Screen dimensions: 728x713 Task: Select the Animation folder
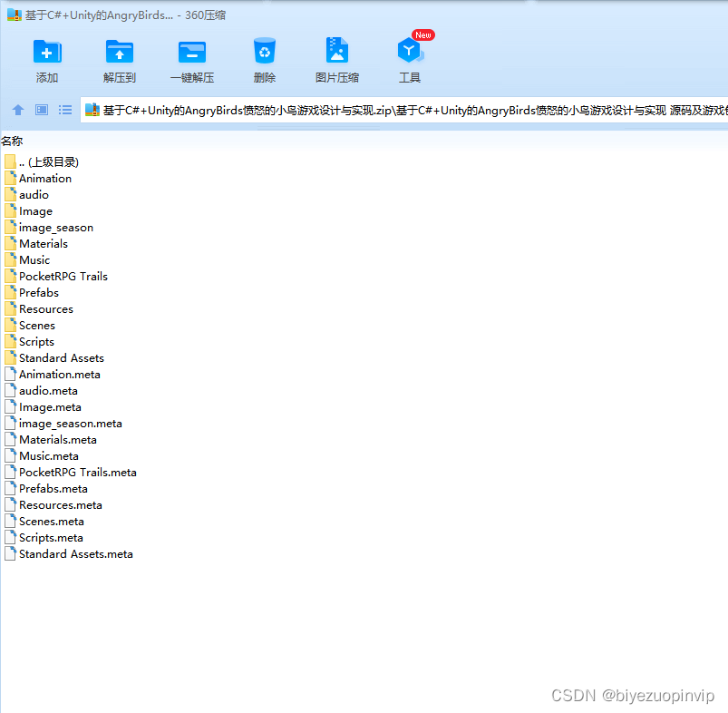(38, 179)
